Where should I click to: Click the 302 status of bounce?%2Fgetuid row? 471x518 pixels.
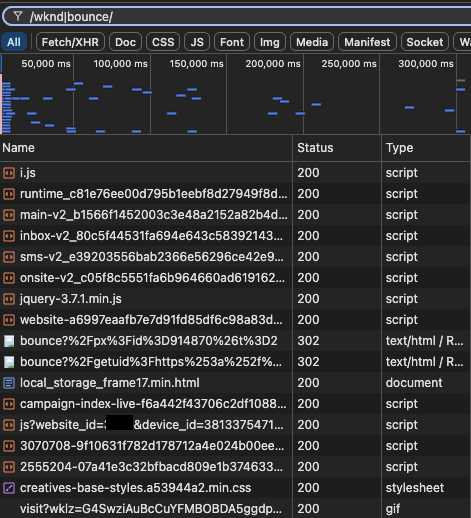(308, 362)
